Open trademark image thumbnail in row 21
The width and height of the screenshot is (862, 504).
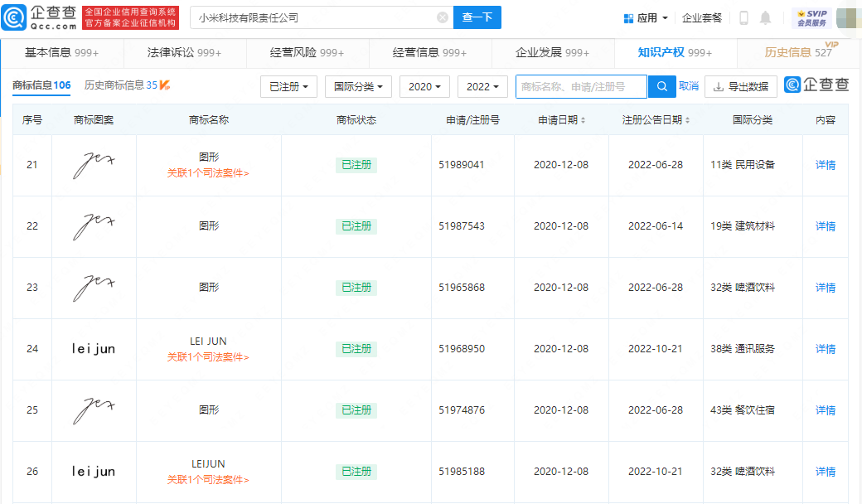(94, 165)
